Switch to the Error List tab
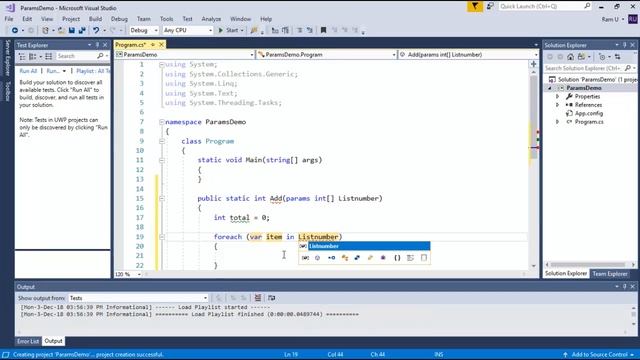The width and height of the screenshot is (640, 360). coord(28,341)
